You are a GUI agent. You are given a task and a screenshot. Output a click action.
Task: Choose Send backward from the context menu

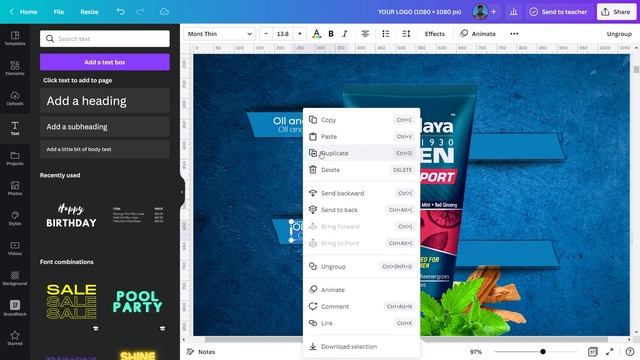(362, 193)
